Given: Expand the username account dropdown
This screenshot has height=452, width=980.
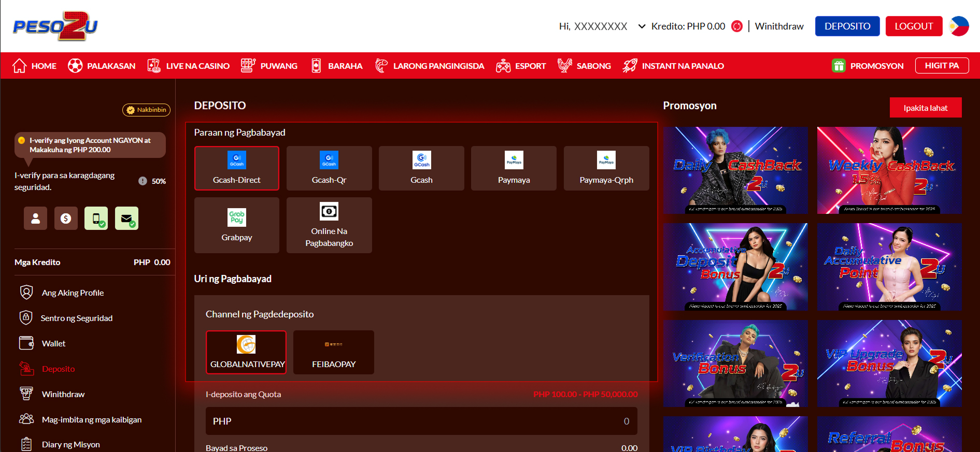Looking at the screenshot, I should 642,26.
